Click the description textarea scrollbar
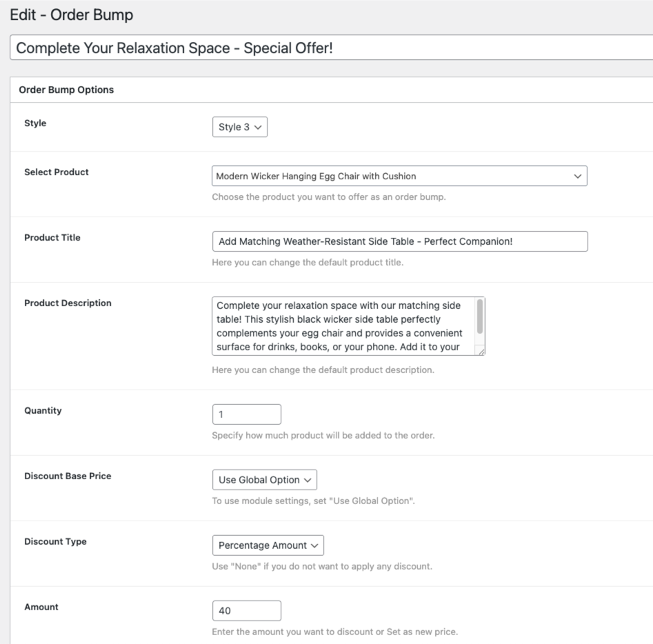653x644 pixels. [x=480, y=317]
